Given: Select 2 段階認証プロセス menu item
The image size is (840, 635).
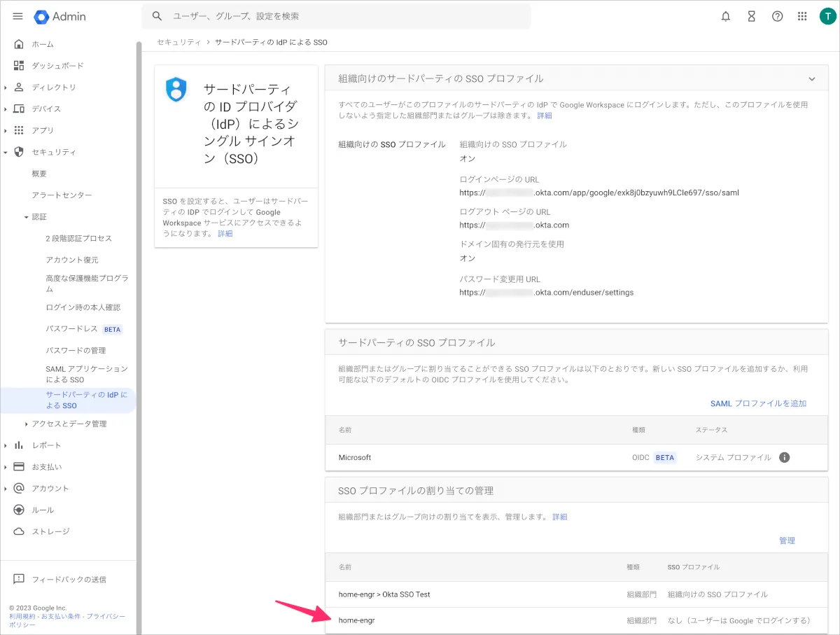Looking at the screenshot, I should [x=78, y=239].
